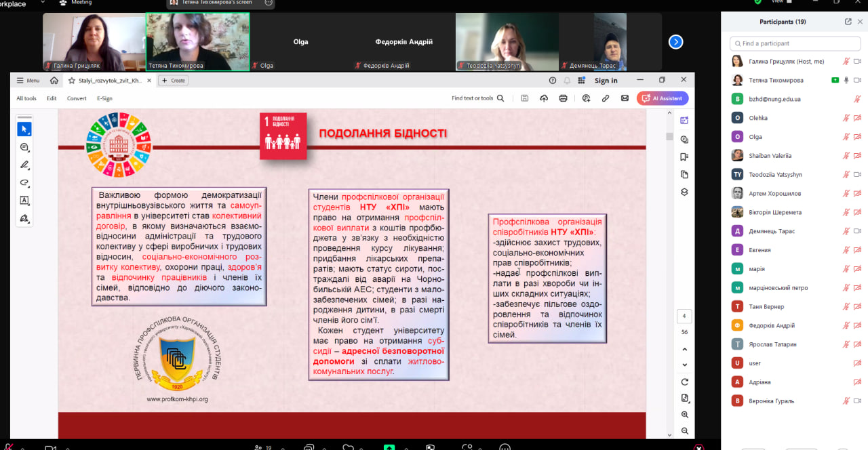Open the Convert menu item
The width and height of the screenshot is (868, 450).
tap(77, 98)
